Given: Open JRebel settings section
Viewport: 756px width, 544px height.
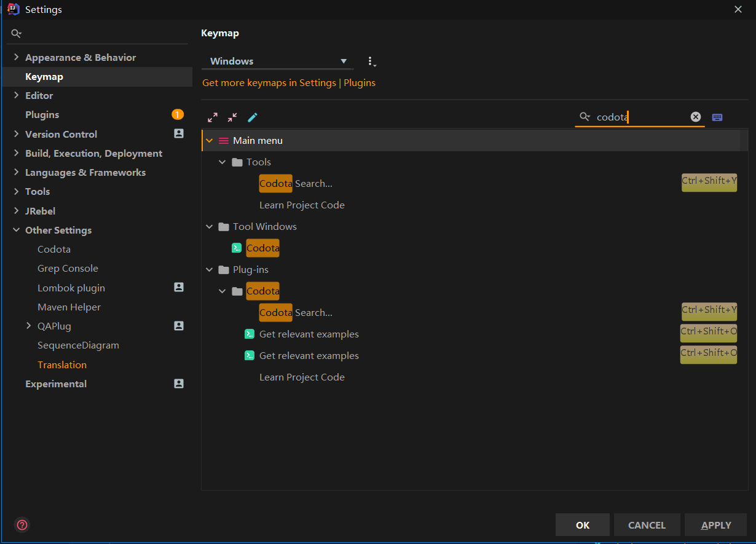Looking at the screenshot, I should pos(40,211).
